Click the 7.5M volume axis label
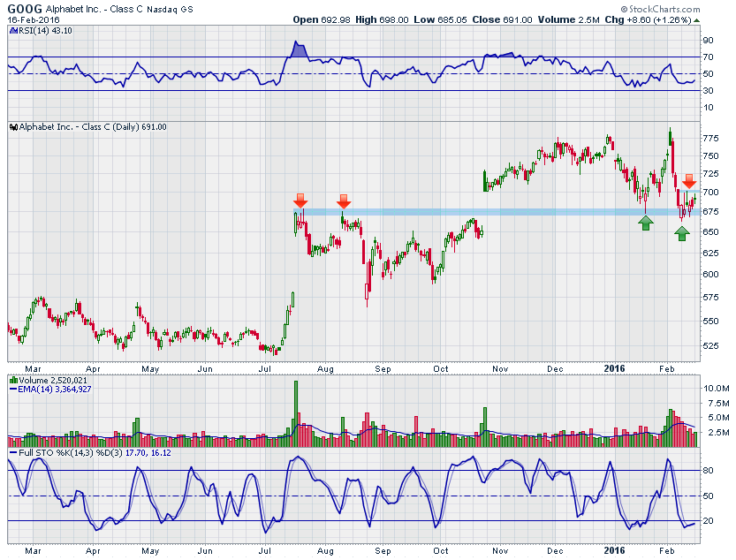 718,404
